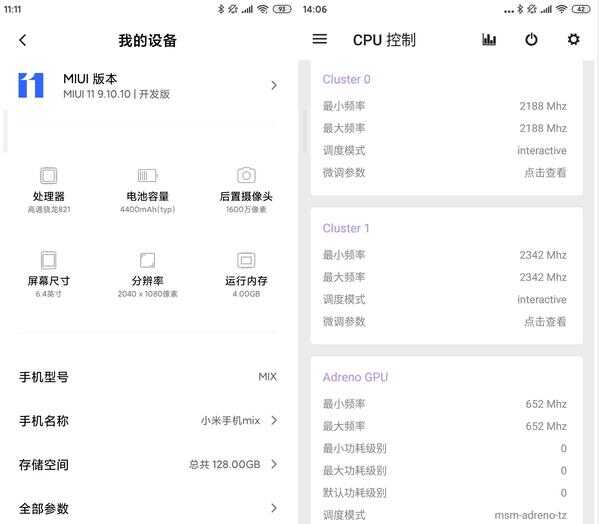
Task: Open the 全部参数 row
Action: tap(149, 508)
